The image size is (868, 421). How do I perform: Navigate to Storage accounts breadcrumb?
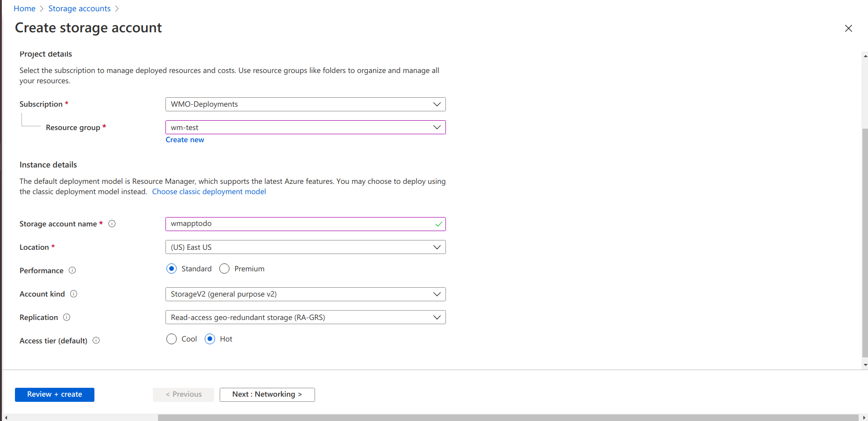(79, 8)
